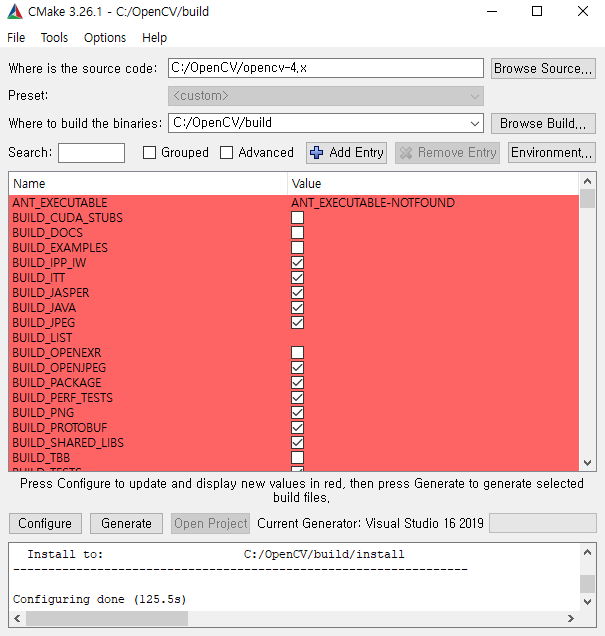Open the File menu

16,38
